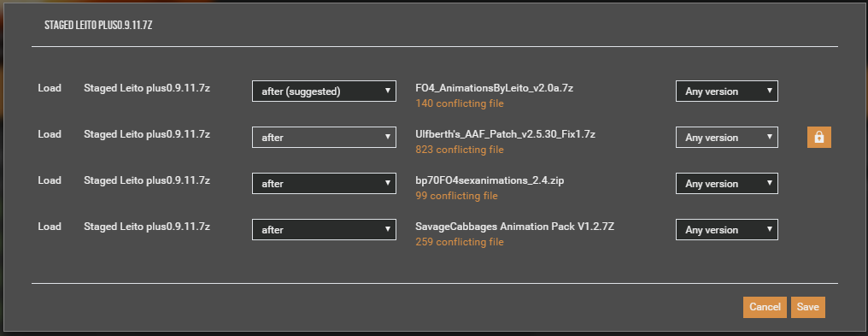The height and width of the screenshot is (336, 868).
Task: Open 'Any version' dropdown for bp70FO4sexanimations
Action: (727, 183)
